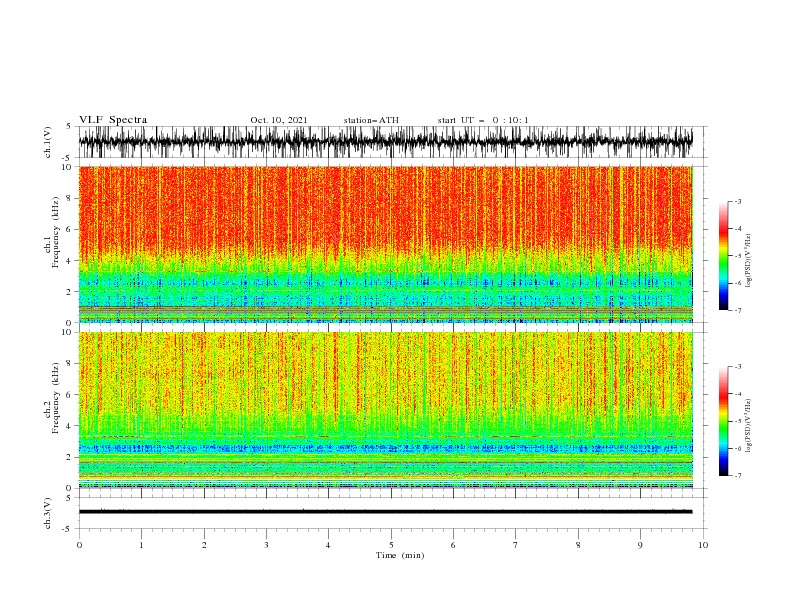This screenshot has width=792, height=612.
Task: Click the time axis tick label "5"
Action: 391,545
